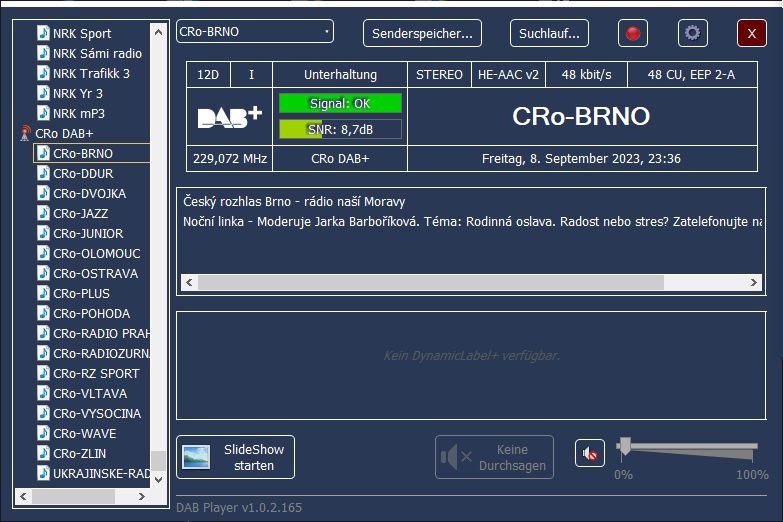The height and width of the screenshot is (522, 783).
Task: Select NRK Trafikk 3 station
Action: tap(91, 73)
